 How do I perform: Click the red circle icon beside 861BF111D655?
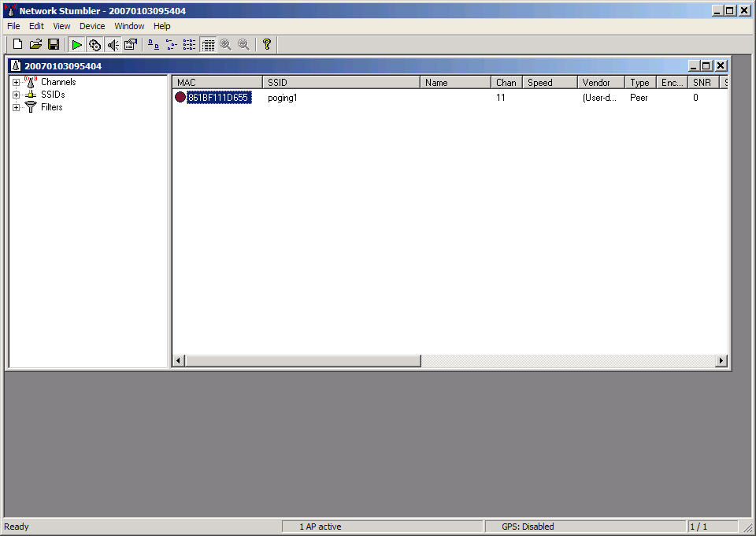[180, 98]
